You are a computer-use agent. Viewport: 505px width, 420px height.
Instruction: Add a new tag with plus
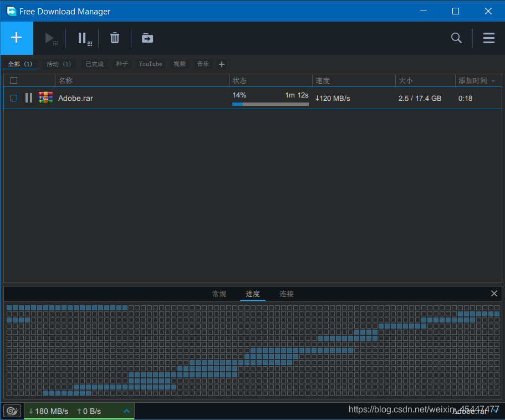[x=222, y=64]
